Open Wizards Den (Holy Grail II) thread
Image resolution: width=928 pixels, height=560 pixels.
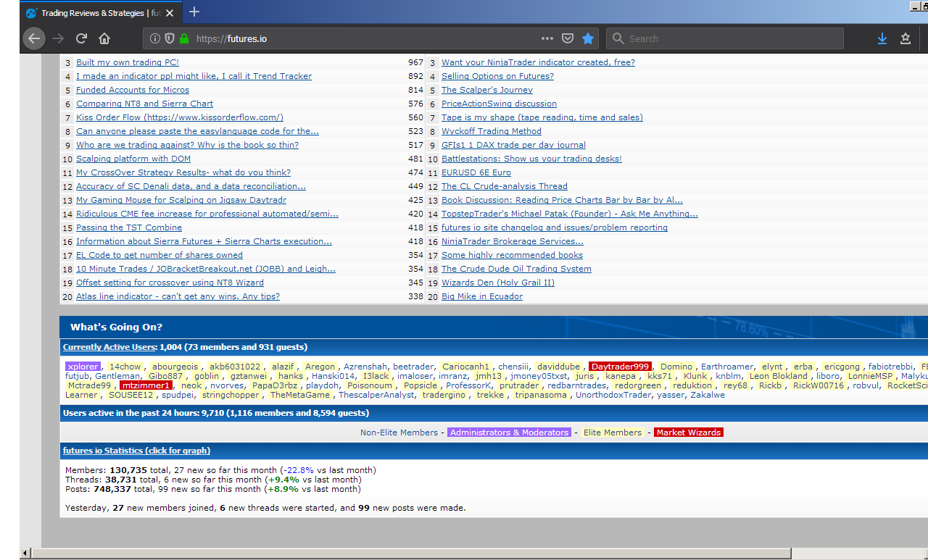[x=498, y=283]
